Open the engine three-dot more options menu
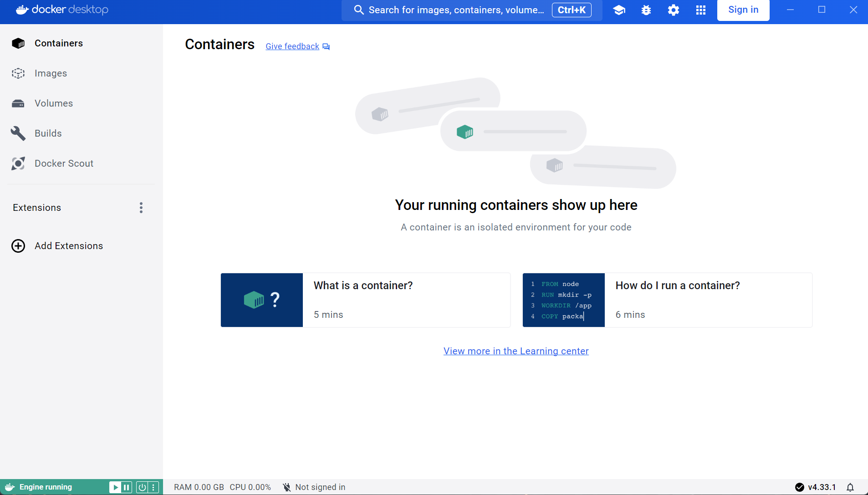 (153, 487)
